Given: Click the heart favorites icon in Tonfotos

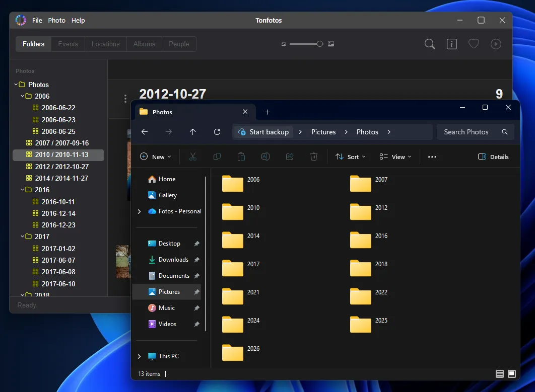Looking at the screenshot, I should point(474,44).
